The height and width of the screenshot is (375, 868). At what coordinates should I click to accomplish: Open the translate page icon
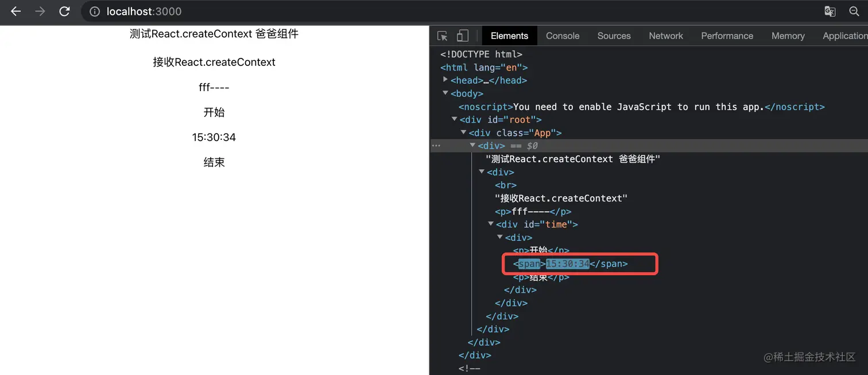tap(830, 11)
